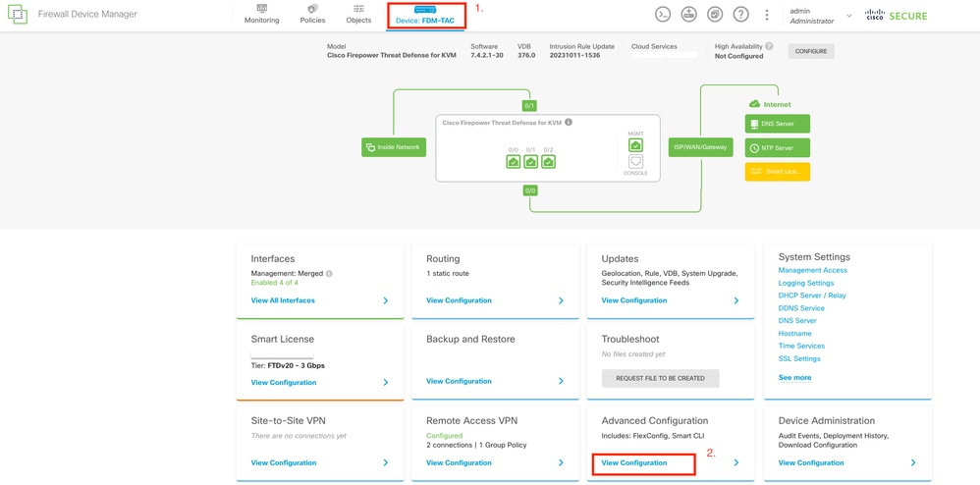
Task: Expand Device Administration card chevron
Action: click(913, 463)
